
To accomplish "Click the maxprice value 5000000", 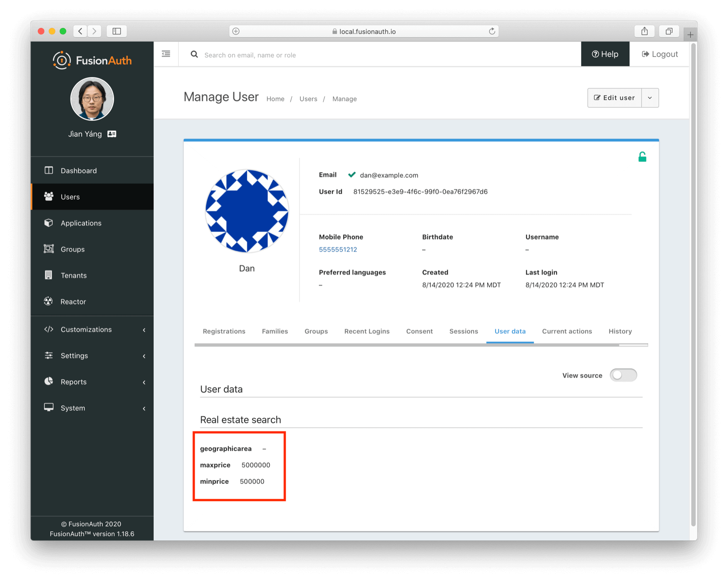I will 256,465.
